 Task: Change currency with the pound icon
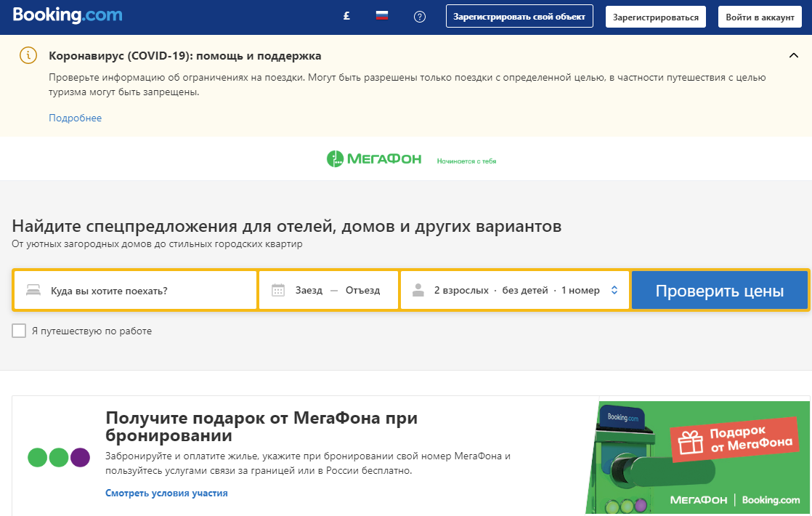pos(346,16)
